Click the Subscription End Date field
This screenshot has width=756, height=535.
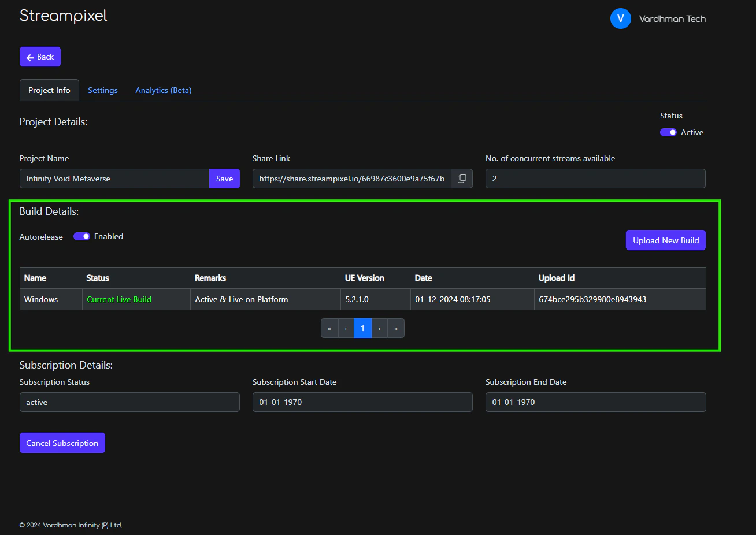595,402
